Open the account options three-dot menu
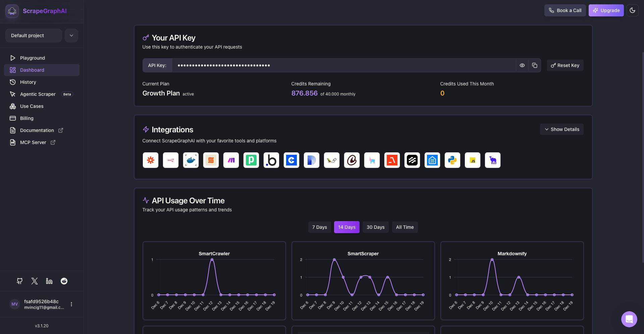Image resolution: width=644 pixels, height=334 pixels. tap(71, 304)
